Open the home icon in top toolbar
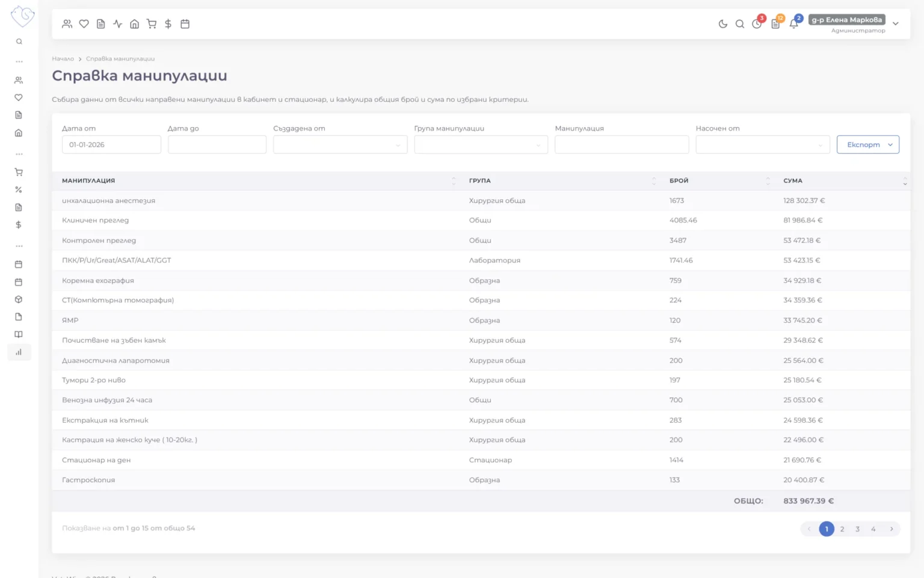 coord(135,24)
